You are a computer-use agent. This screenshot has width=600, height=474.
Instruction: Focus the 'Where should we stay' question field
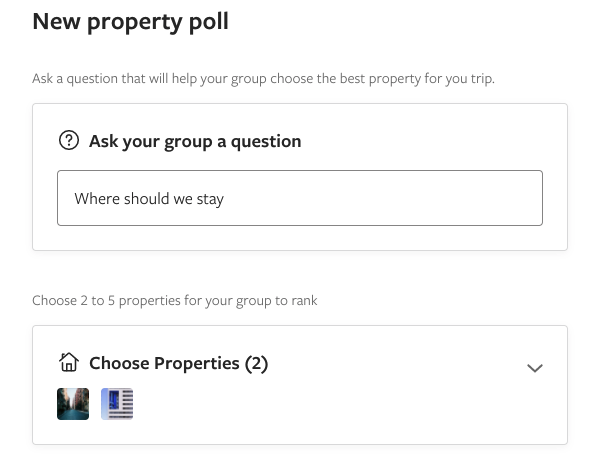300,198
